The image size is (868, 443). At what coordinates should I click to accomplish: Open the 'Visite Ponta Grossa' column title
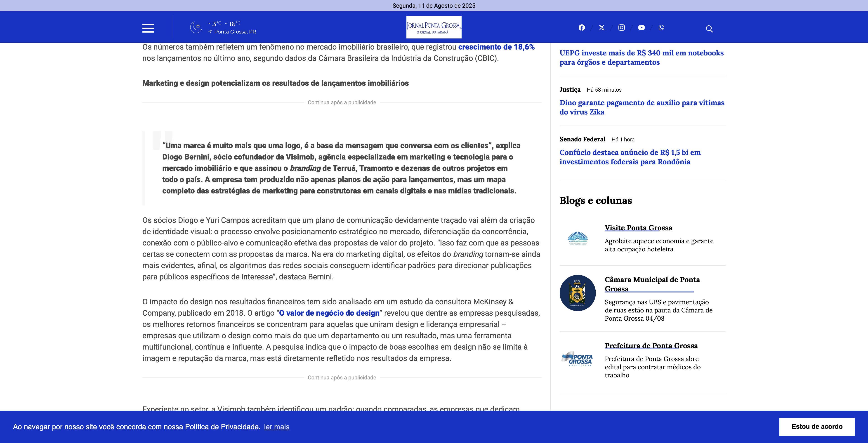[x=638, y=228]
